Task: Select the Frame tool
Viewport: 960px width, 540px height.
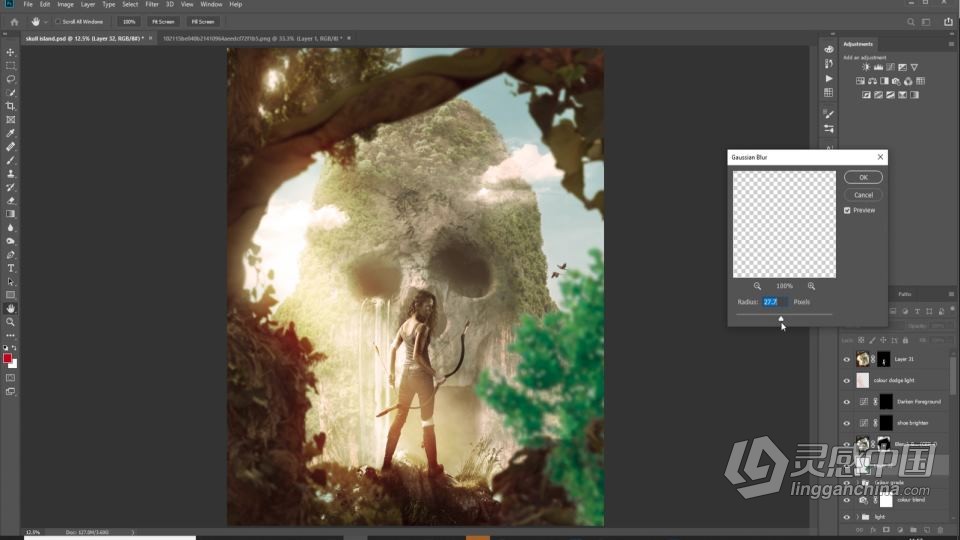Action: tap(10, 119)
